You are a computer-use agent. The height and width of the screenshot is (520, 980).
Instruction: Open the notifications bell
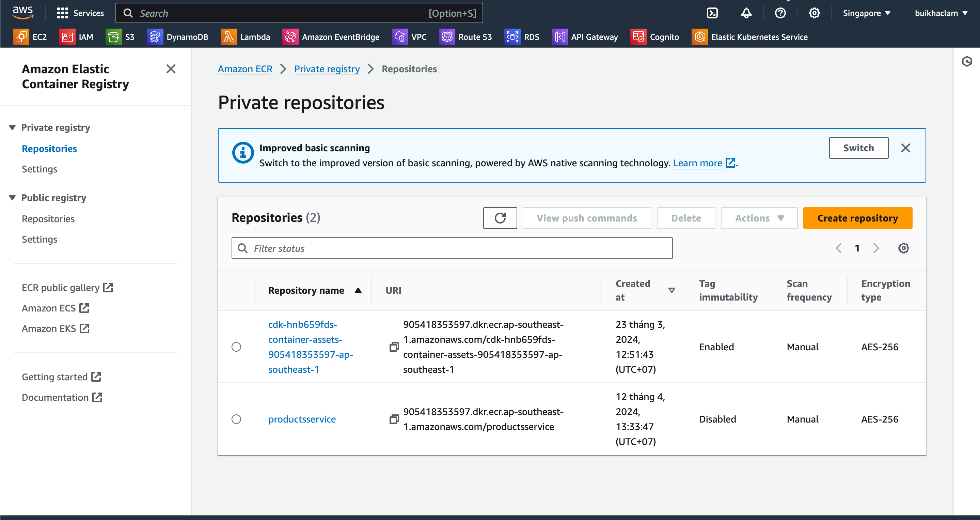coord(746,13)
